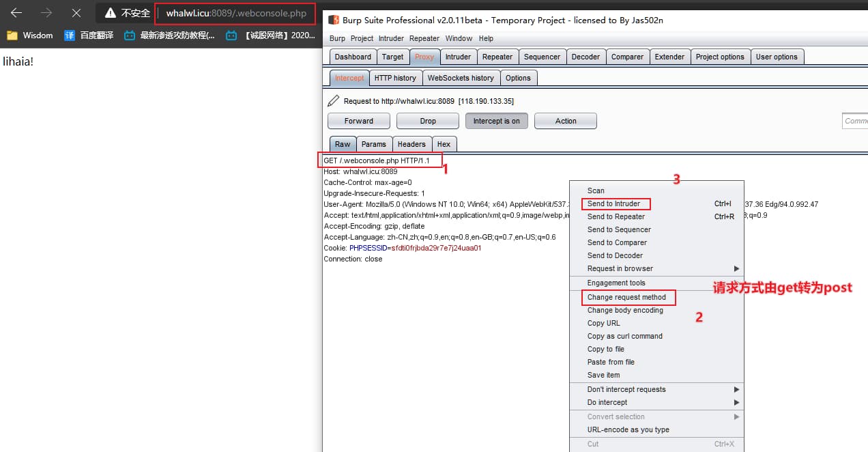Open the User options tab
The width and height of the screenshot is (868, 452).
point(777,57)
